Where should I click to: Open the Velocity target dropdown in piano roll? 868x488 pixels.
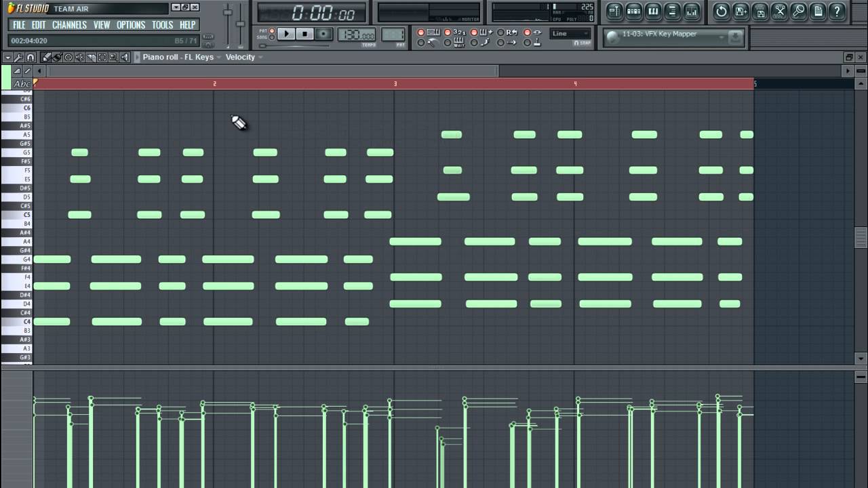[260, 58]
